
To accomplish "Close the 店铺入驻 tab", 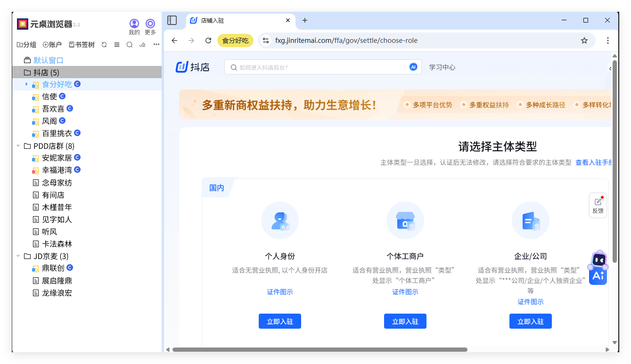I will 288,20.
